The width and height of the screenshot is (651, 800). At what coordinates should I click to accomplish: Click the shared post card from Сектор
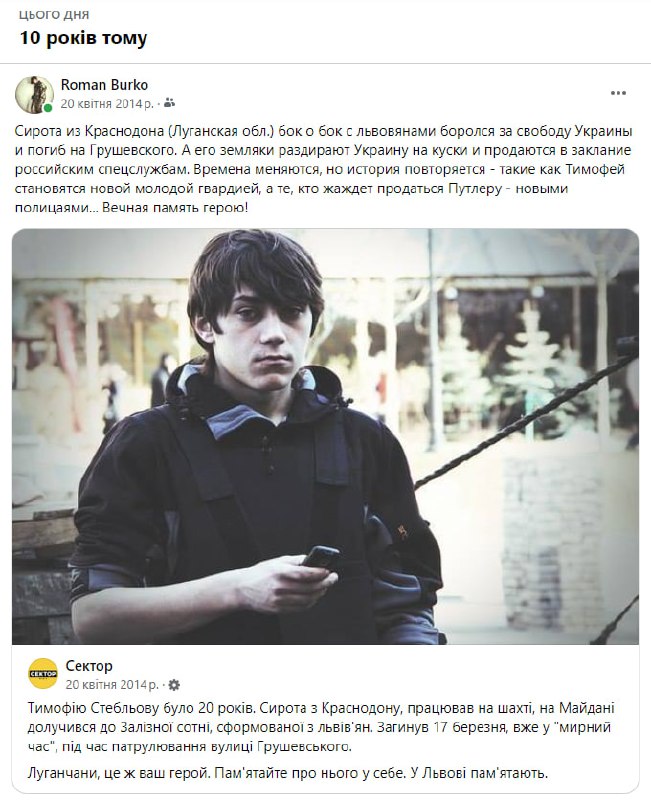(326, 511)
